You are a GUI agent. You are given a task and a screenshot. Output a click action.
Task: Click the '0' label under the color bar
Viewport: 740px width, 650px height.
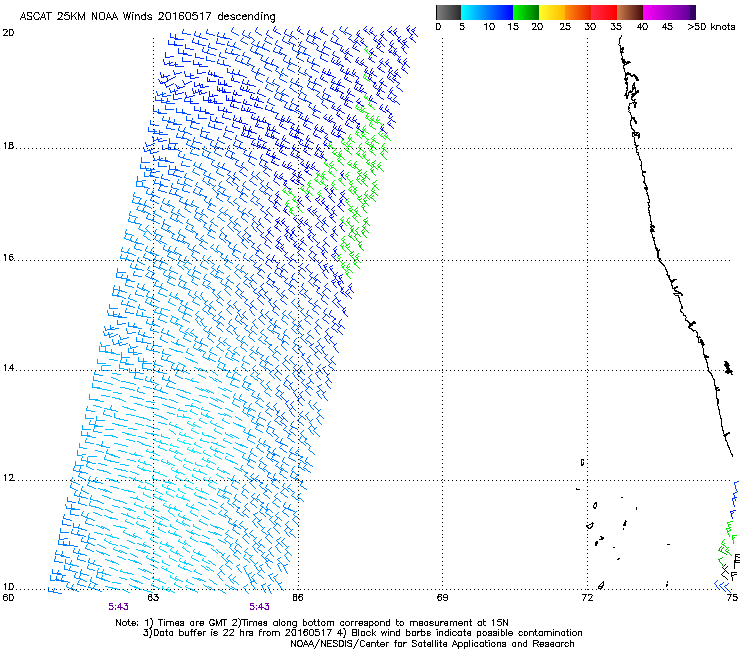coord(438,27)
